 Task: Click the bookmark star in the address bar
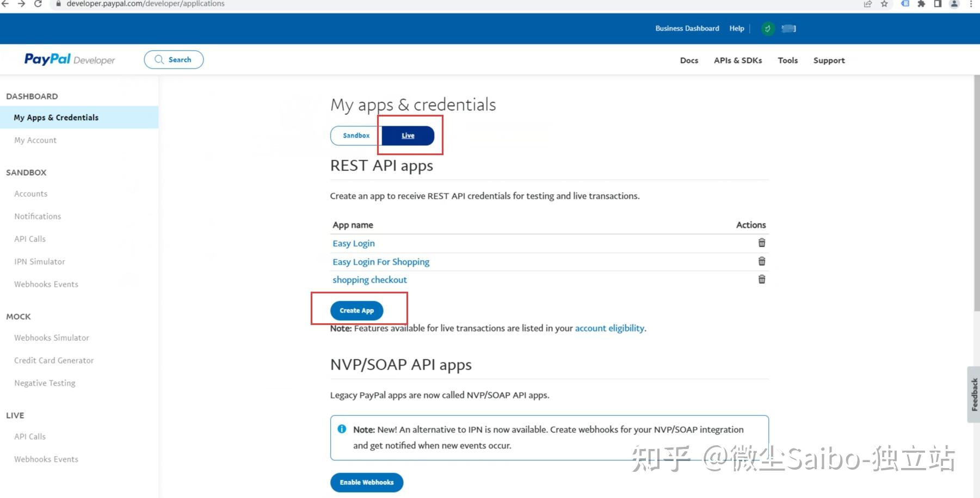click(x=883, y=4)
